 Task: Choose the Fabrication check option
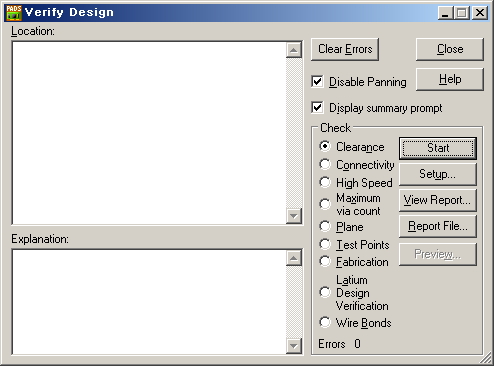[x=325, y=261]
